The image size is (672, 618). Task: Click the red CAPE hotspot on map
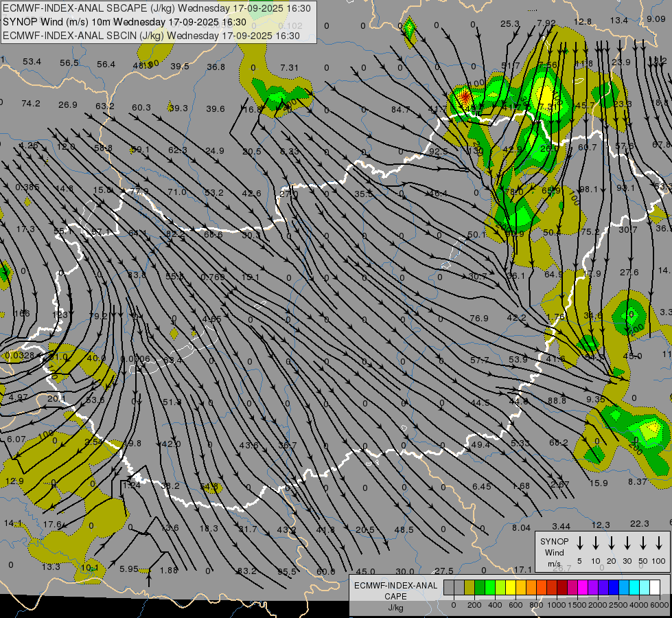(x=464, y=95)
